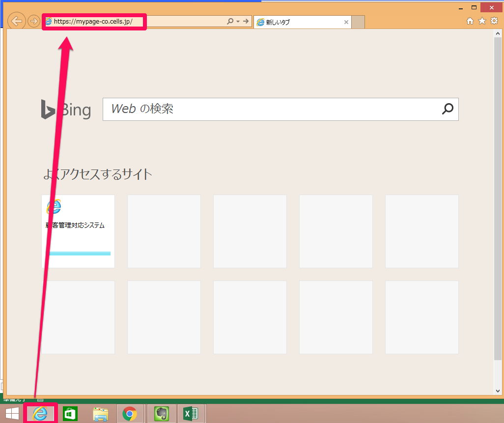The image size is (504, 423).
Task: Maximize the Internet Explorer window
Action: click(474, 7)
